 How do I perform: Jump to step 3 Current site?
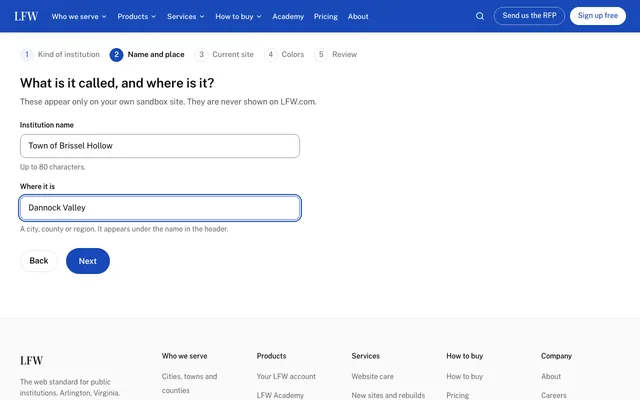click(x=224, y=54)
